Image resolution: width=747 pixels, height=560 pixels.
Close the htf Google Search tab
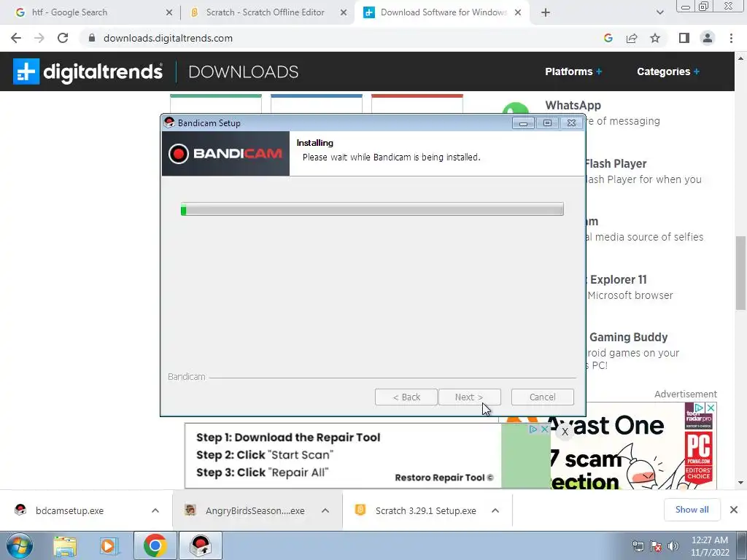pyautogui.click(x=169, y=12)
